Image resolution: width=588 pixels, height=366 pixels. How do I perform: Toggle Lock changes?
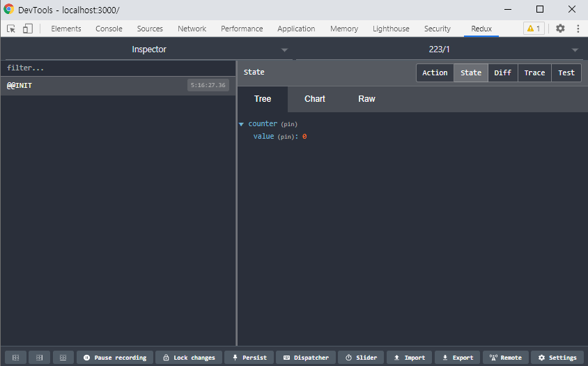coord(189,358)
